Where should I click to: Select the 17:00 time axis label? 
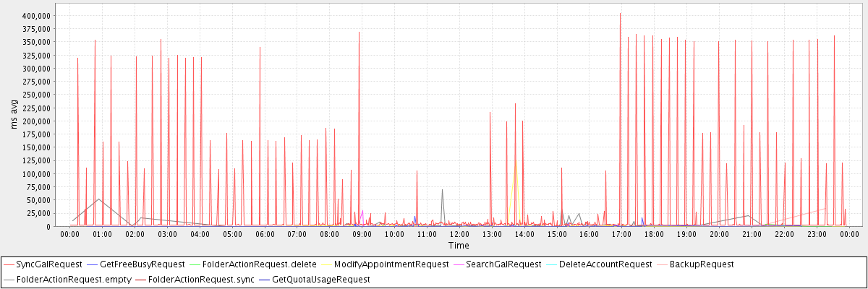(x=621, y=234)
